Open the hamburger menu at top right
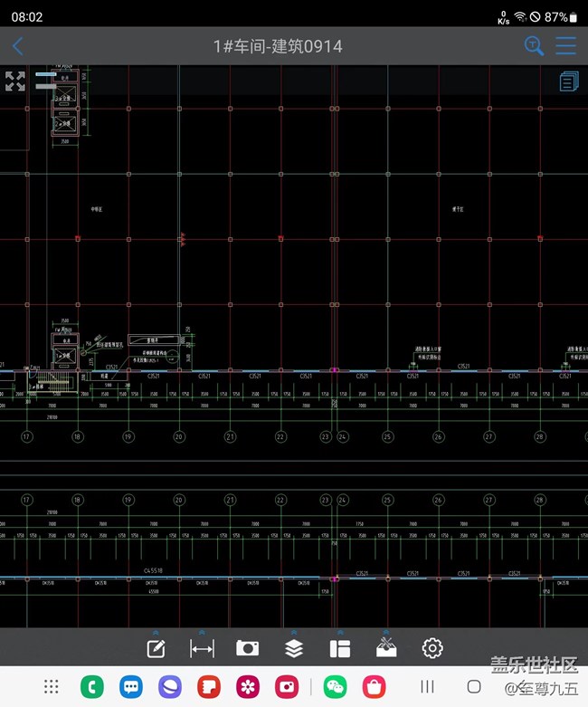The image size is (588, 707). click(566, 46)
